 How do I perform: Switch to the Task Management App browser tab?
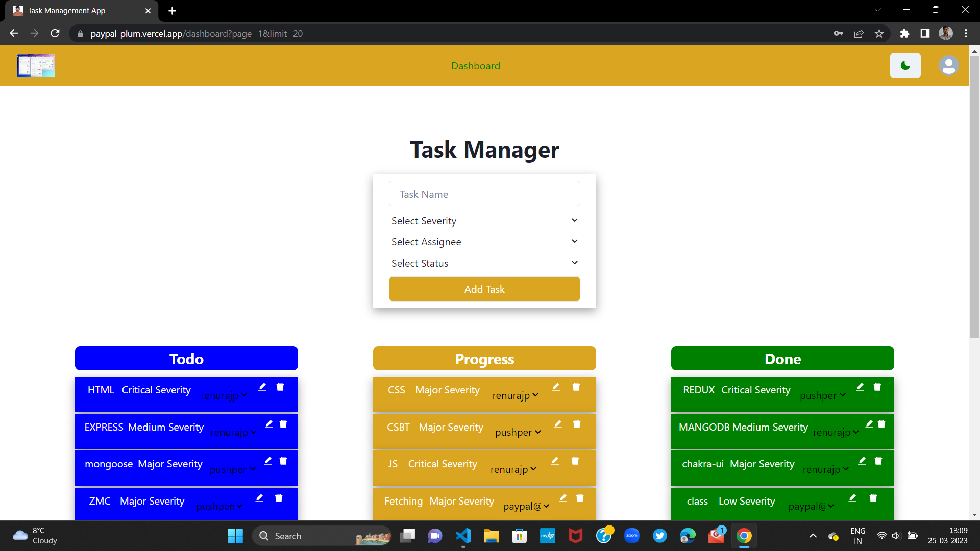(x=77, y=11)
